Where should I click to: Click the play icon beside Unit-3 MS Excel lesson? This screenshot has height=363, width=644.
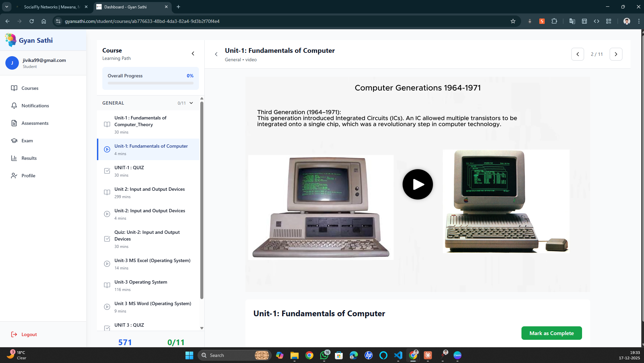tap(107, 264)
